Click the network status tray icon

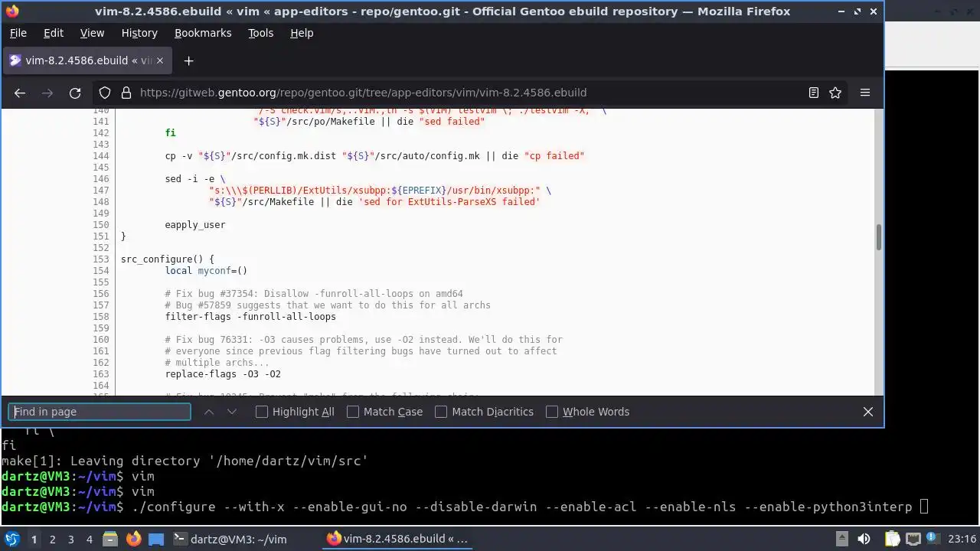(913, 539)
